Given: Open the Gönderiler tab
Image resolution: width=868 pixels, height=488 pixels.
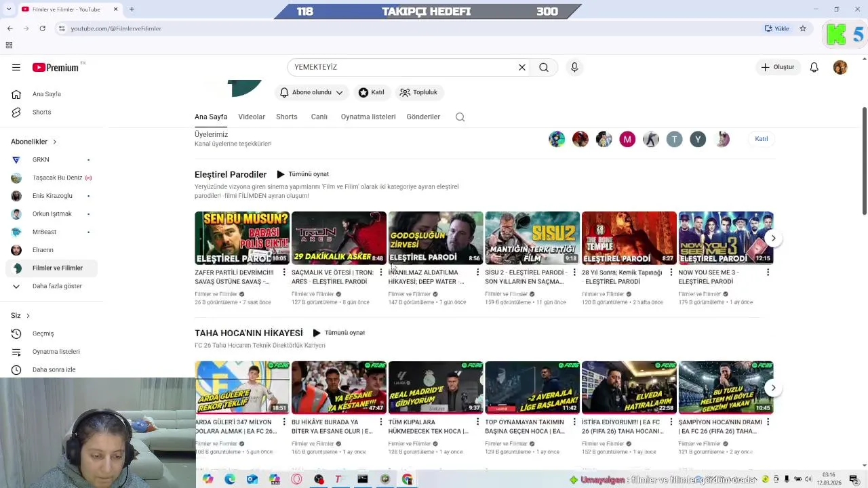Looking at the screenshot, I should (423, 117).
